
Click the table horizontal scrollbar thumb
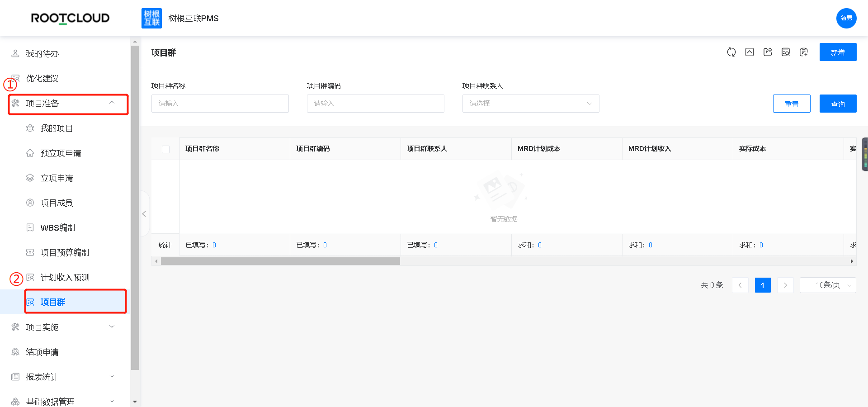click(x=280, y=261)
